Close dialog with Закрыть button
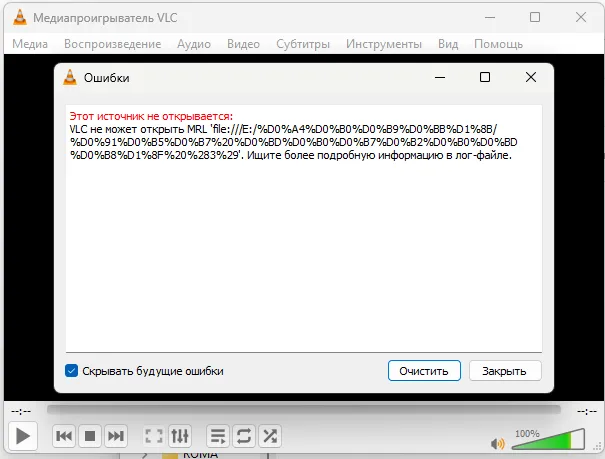This screenshot has width=605, height=459. [505, 371]
